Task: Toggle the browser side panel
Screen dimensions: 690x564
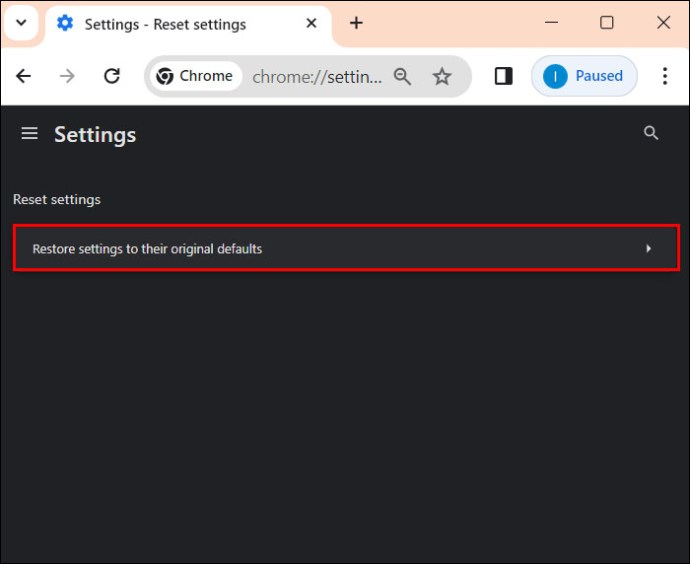Action: [504, 76]
